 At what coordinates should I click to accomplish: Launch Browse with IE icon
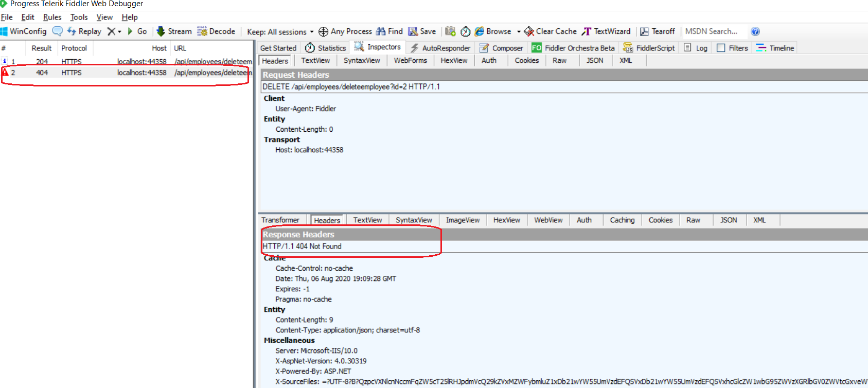coord(493,31)
